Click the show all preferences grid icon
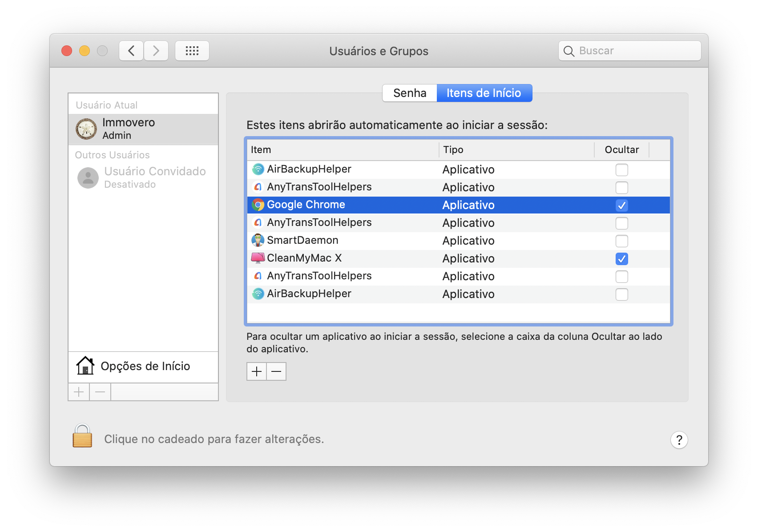The width and height of the screenshot is (758, 532). [192, 51]
